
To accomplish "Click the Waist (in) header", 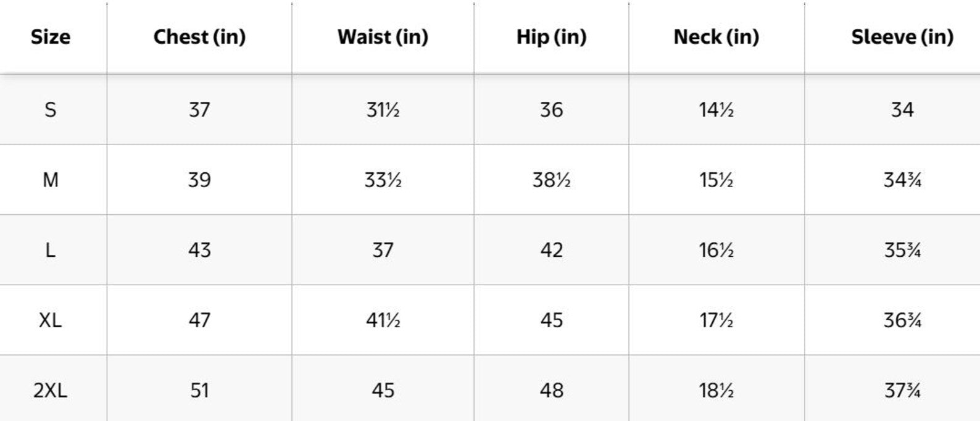I will (383, 37).
